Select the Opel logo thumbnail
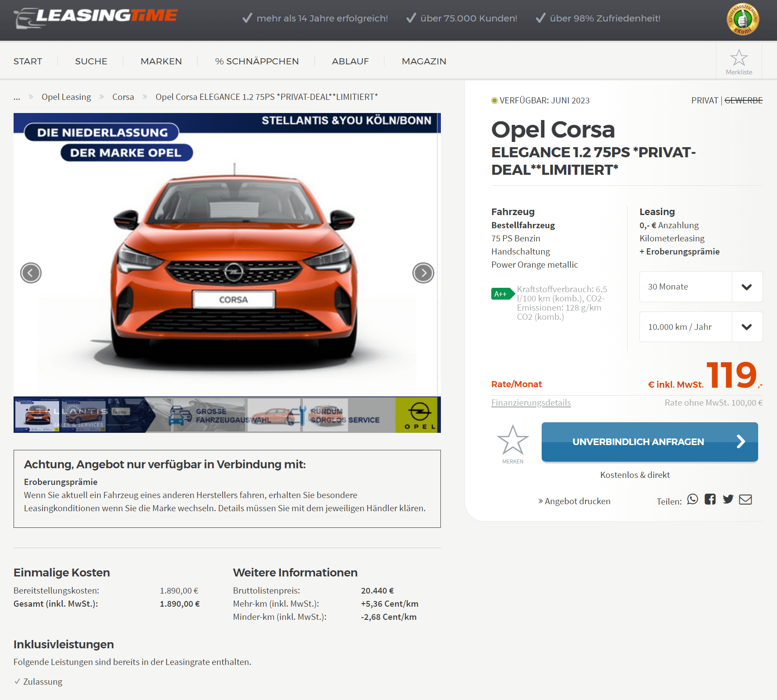The width and height of the screenshot is (777, 700). (x=416, y=415)
